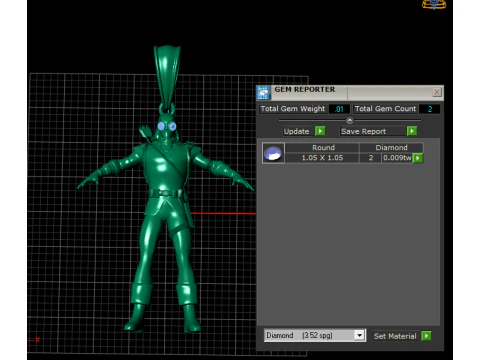480x360 pixels.
Task: Click the arrow quiver on figure's shoulder
Action: click(x=145, y=133)
